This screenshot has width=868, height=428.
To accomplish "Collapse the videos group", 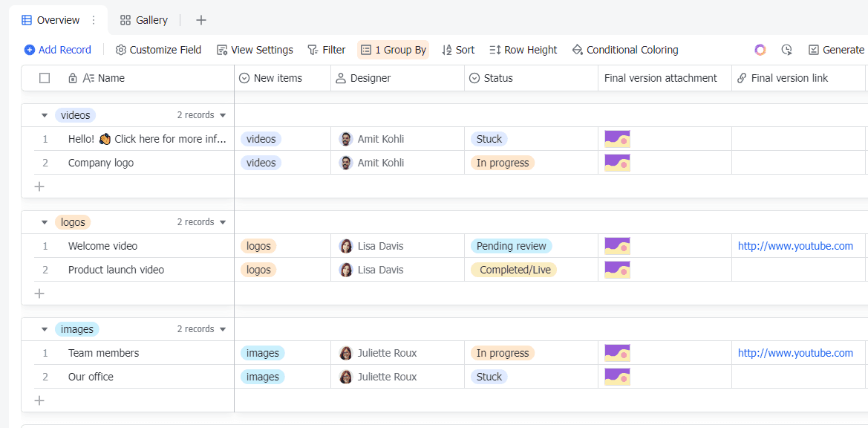I will pyautogui.click(x=45, y=115).
